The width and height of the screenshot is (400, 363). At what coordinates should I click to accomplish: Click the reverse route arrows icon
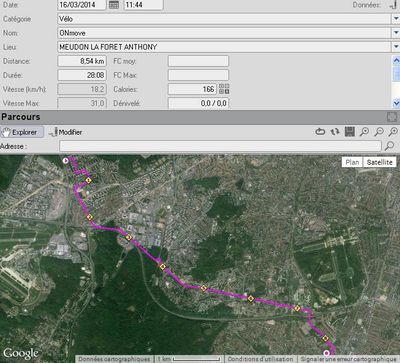pyautogui.click(x=335, y=132)
